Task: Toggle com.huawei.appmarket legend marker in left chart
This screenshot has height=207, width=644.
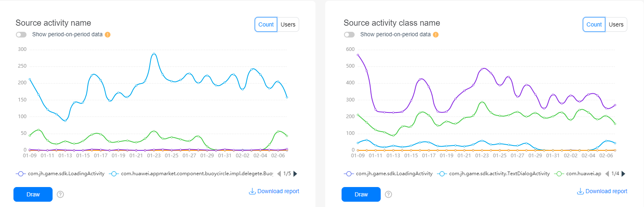Action: (x=114, y=174)
